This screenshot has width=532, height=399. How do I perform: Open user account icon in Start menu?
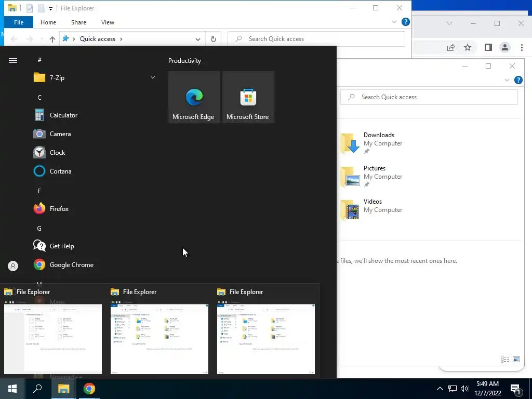pos(13,265)
